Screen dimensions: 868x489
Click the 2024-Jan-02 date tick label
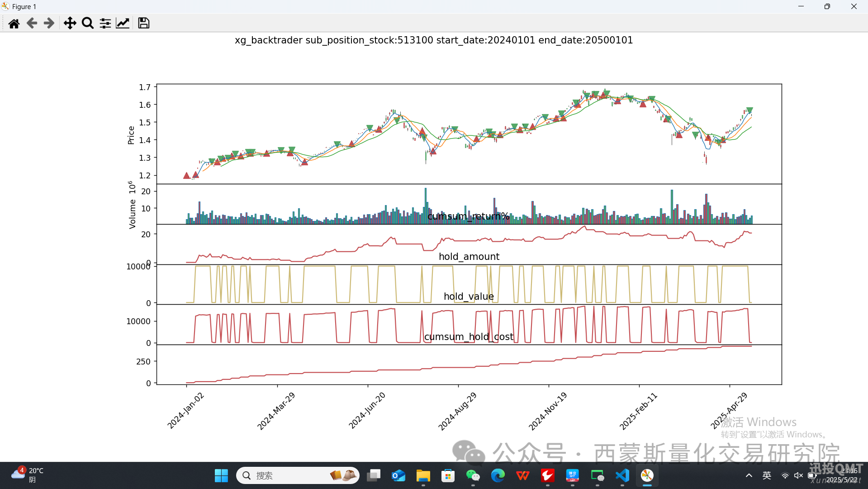[186, 410]
